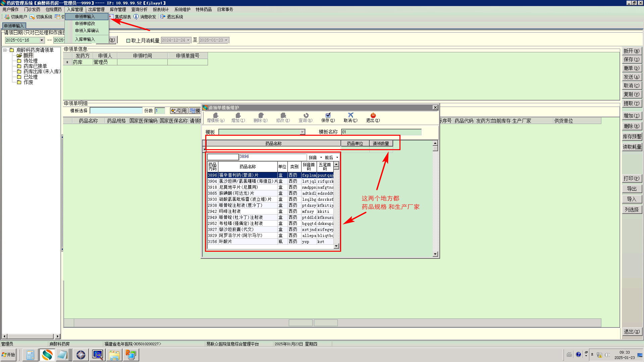The image size is (644, 362).
Task: Click the 退出系统 toolbar icon
Action: click(x=163, y=17)
